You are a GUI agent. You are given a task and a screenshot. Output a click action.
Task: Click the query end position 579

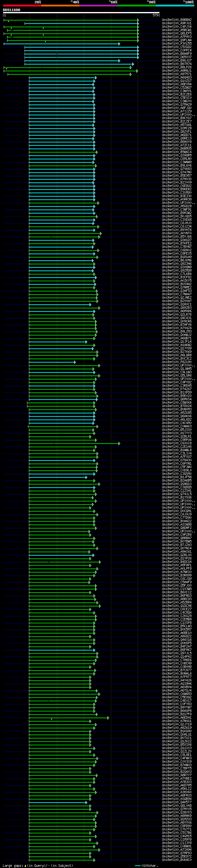(x=155, y=15)
